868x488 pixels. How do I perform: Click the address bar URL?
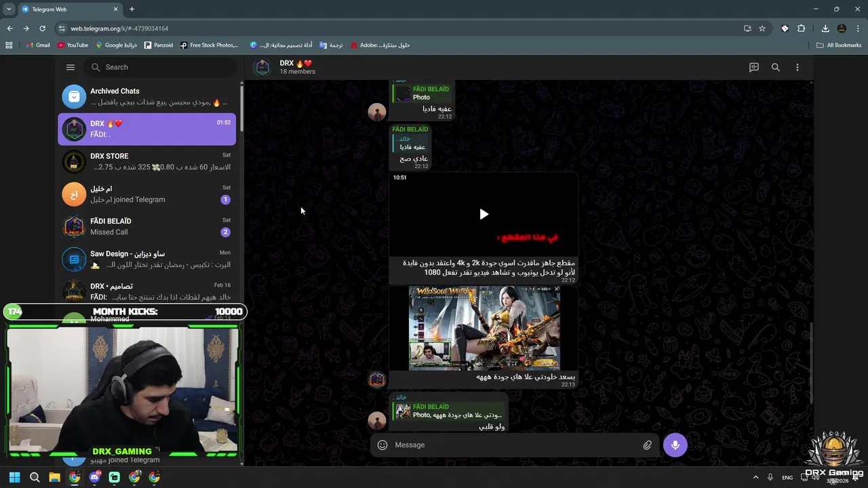tap(119, 28)
